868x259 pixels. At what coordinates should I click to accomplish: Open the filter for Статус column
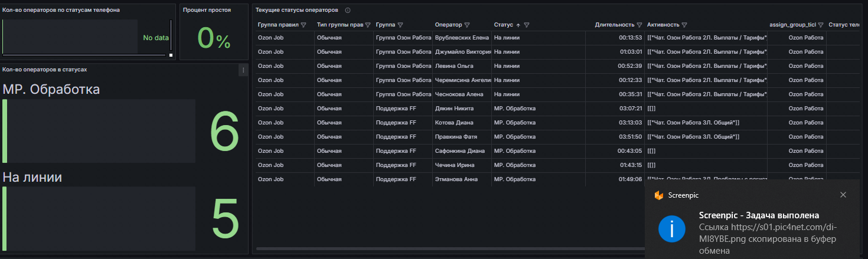(526, 25)
